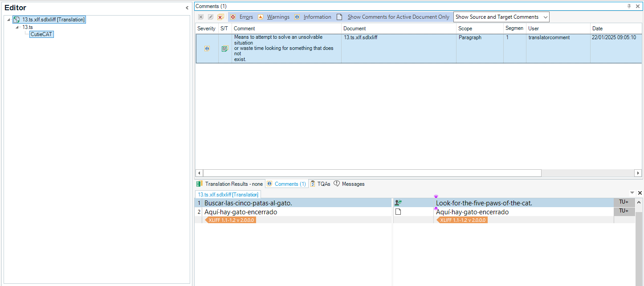Click source segment 2 'Aquí hay gato encerrado'
This screenshot has width=644, height=286.
click(x=240, y=212)
